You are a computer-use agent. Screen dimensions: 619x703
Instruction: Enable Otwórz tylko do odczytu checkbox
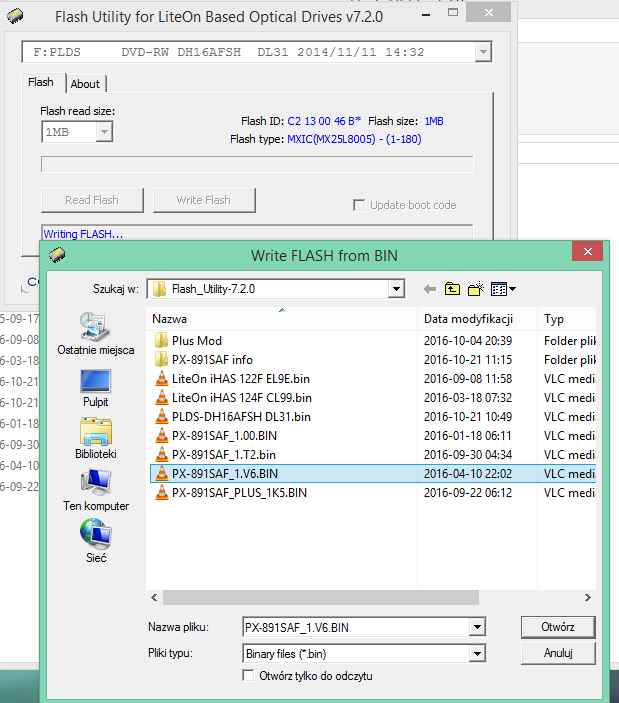248,676
